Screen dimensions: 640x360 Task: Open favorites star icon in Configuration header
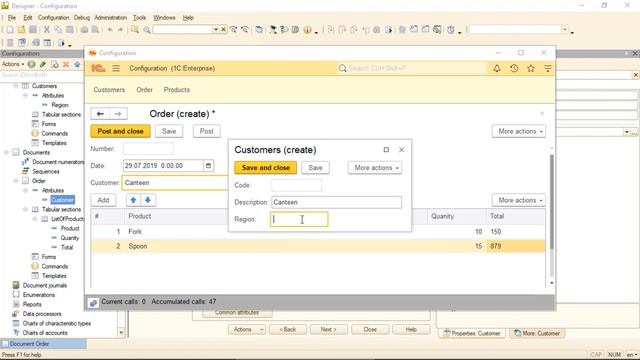(531, 69)
